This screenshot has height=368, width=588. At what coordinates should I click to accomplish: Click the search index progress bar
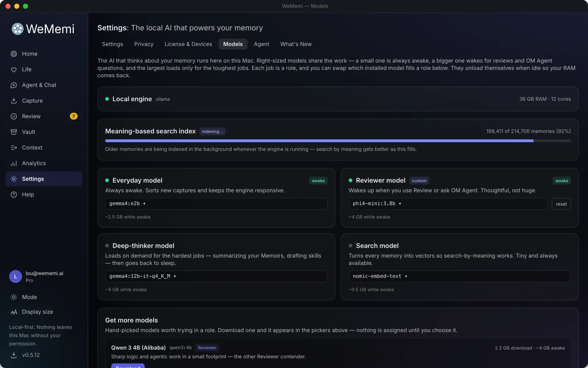[x=338, y=141]
